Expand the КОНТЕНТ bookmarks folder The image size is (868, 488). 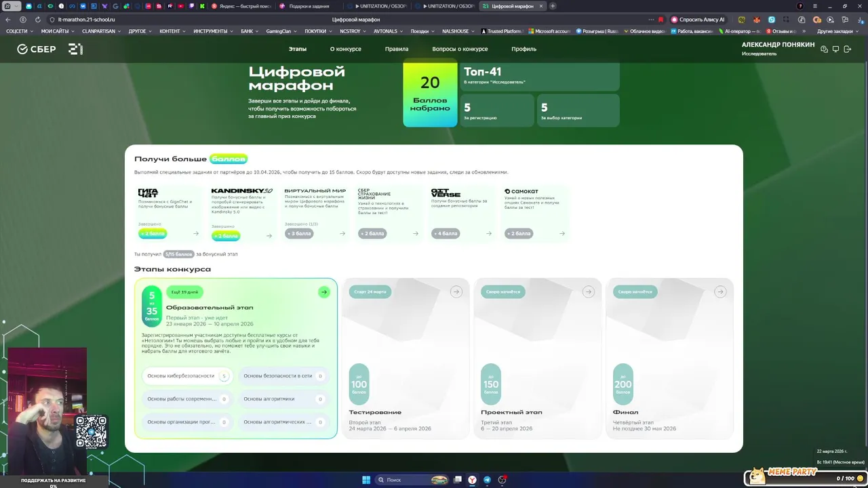click(172, 31)
